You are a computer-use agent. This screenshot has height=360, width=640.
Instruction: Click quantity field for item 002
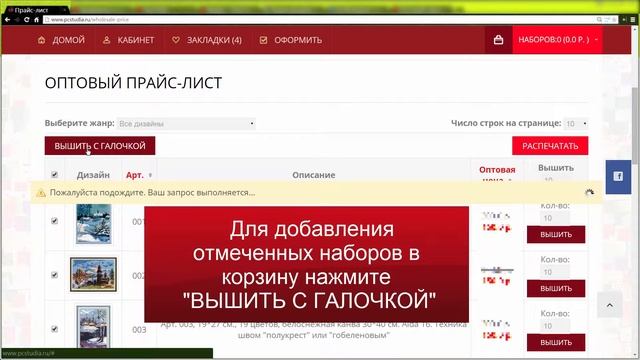(x=555, y=272)
